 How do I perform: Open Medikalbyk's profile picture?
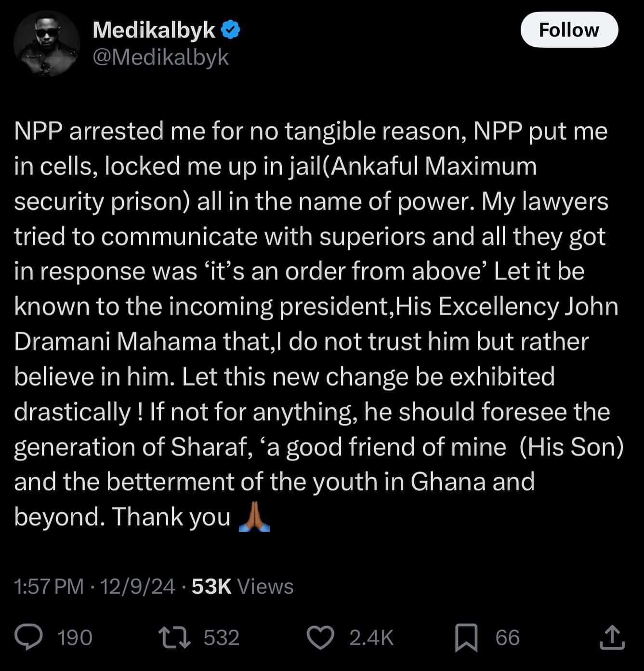(x=47, y=43)
